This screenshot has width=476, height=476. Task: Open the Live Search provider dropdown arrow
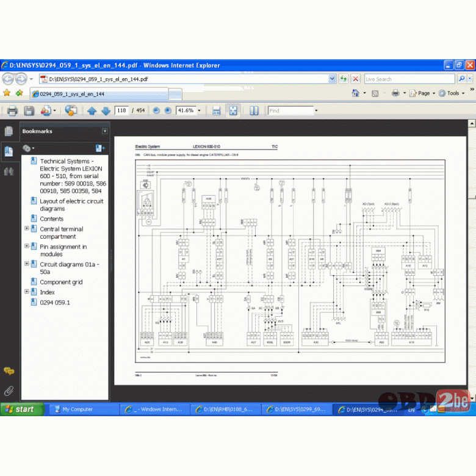pos(470,79)
